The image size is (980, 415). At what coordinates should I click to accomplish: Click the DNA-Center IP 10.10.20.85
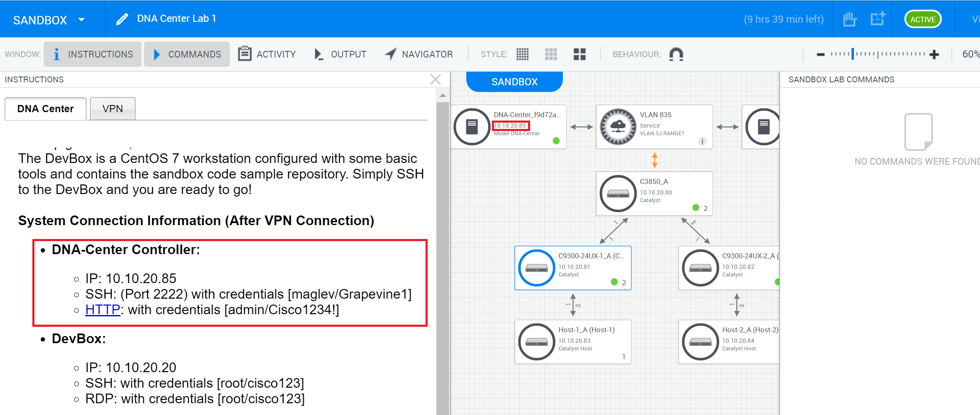point(510,126)
